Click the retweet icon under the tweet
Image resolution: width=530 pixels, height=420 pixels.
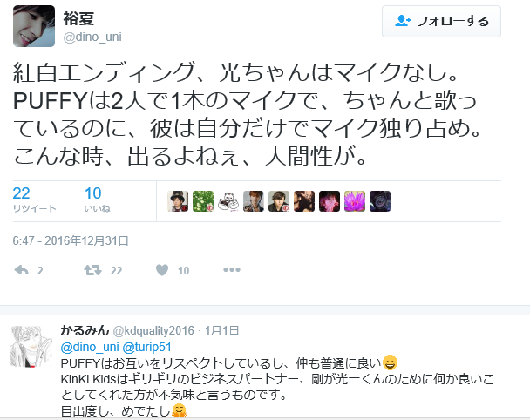tap(92, 270)
